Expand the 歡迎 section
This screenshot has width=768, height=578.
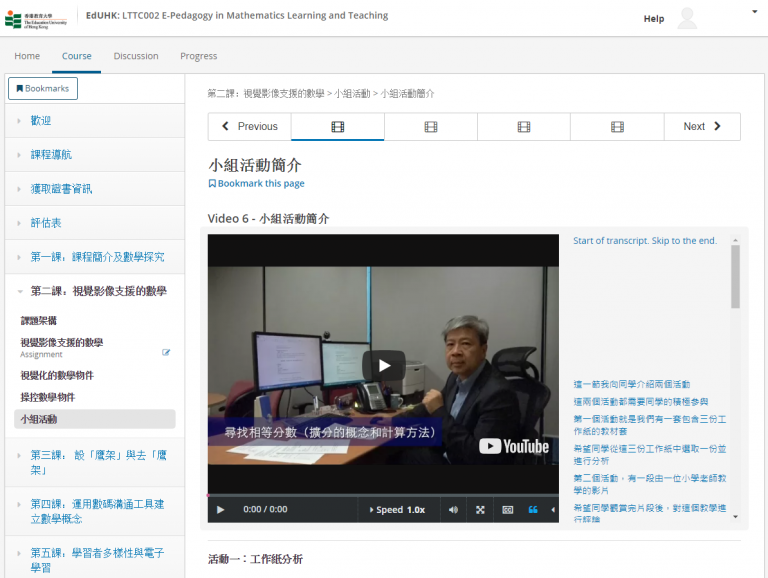[95, 120]
